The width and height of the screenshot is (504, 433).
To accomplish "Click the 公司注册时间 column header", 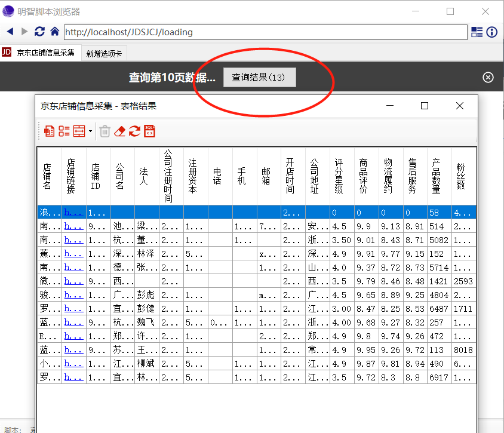I will [x=171, y=176].
